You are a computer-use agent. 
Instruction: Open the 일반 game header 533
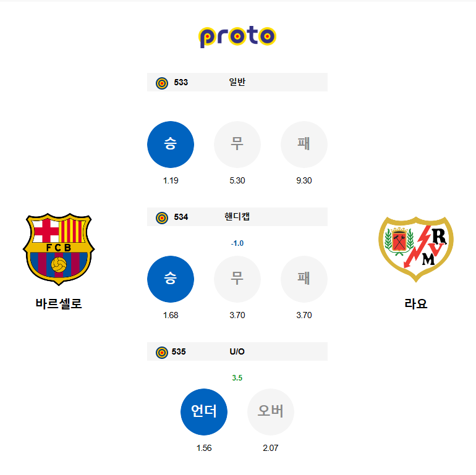[x=237, y=82]
